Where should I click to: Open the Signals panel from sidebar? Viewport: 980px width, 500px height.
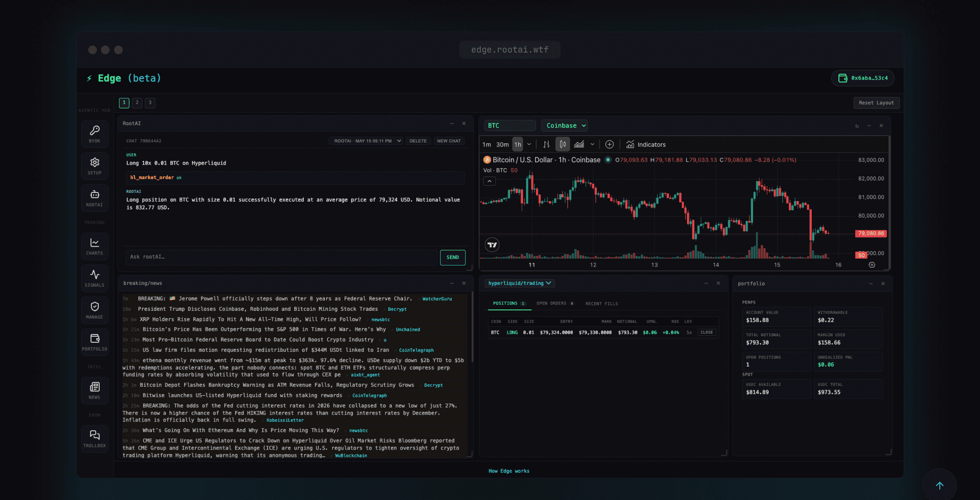(x=94, y=278)
